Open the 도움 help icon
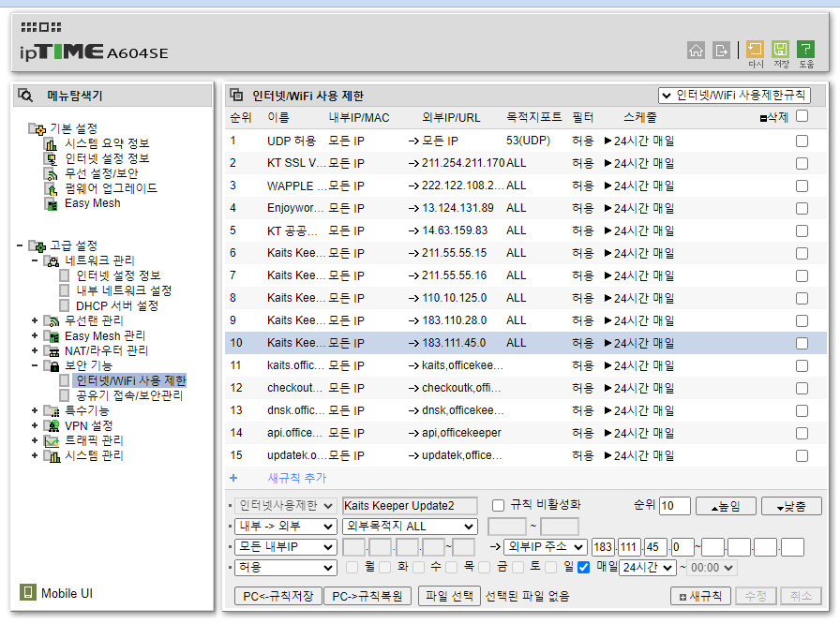This screenshot has height=624, width=840. coord(805,50)
